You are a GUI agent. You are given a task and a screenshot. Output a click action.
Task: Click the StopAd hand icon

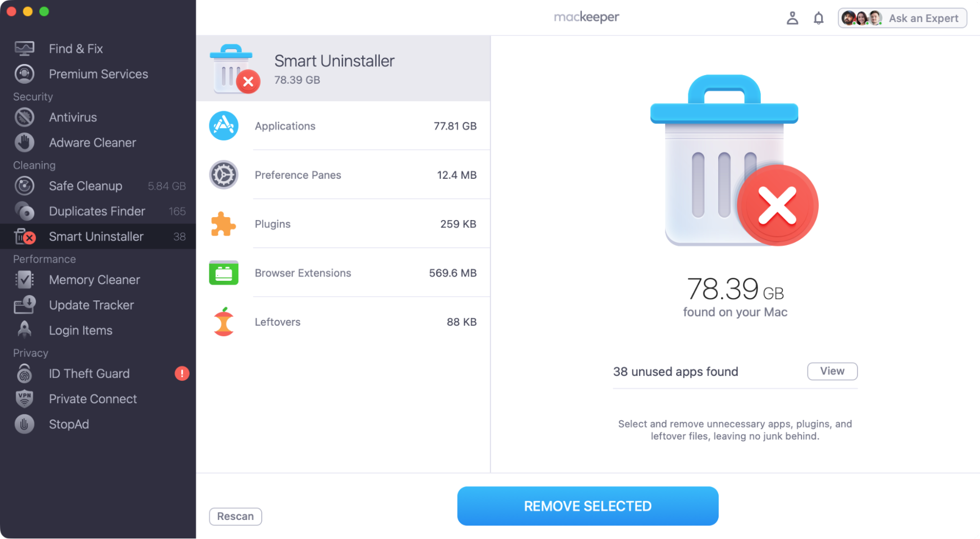click(25, 424)
